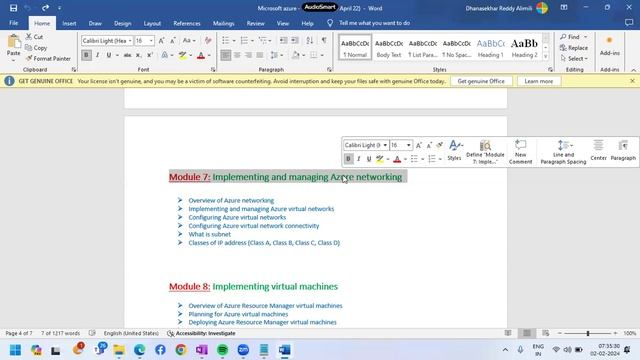Add New Comment from the mini toolbar
This screenshot has height=360, width=640.
pos(520,152)
